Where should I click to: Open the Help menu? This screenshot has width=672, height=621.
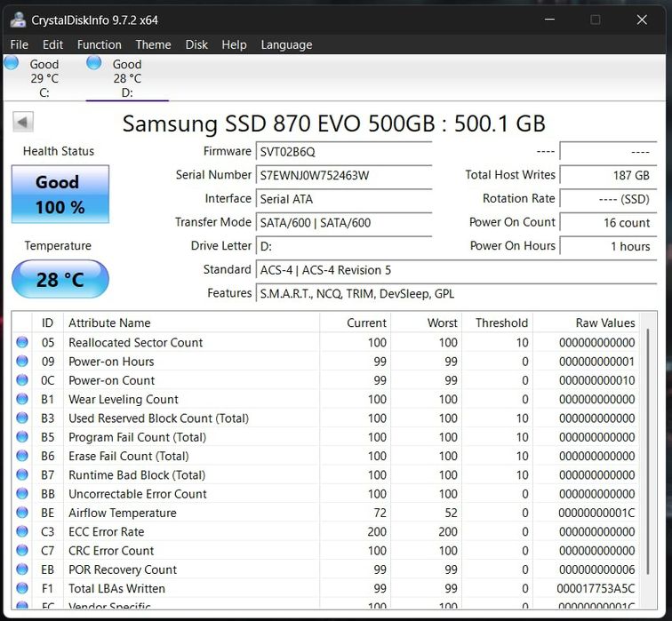coord(234,44)
